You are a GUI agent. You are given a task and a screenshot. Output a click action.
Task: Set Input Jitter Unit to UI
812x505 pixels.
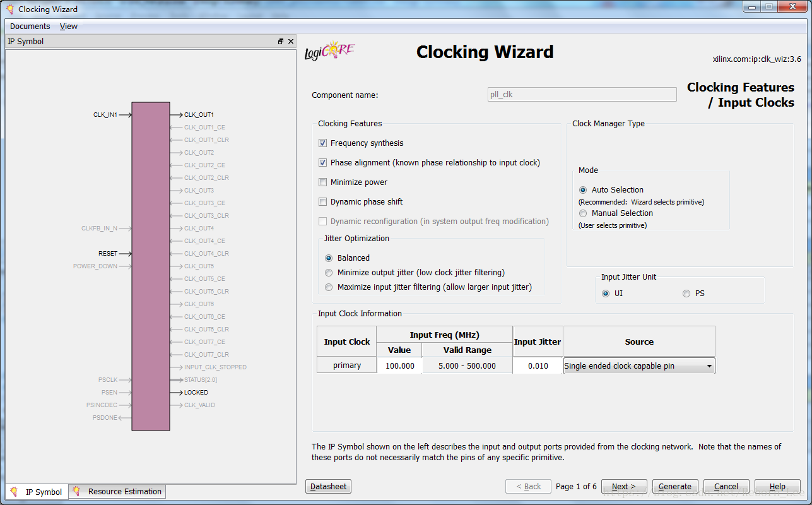[x=606, y=294]
